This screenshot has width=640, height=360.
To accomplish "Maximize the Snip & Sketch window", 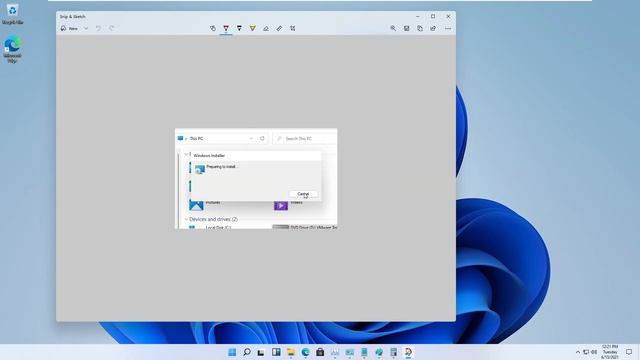I will (433, 16).
